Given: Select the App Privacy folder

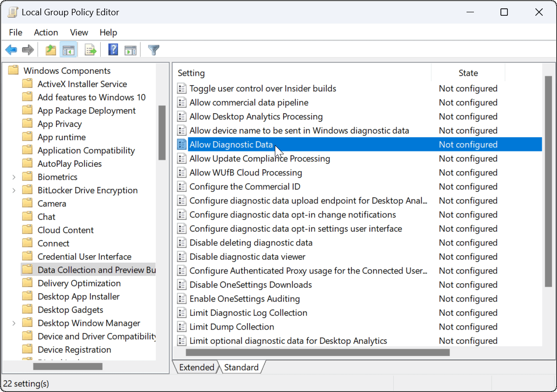Looking at the screenshot, I should tap(59, 124).
